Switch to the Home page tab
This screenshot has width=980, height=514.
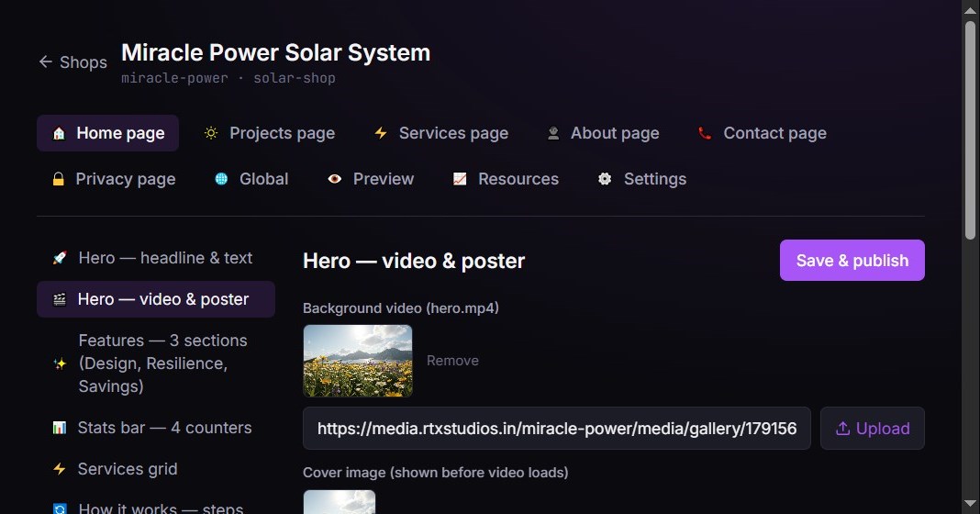tap(107, 133)
